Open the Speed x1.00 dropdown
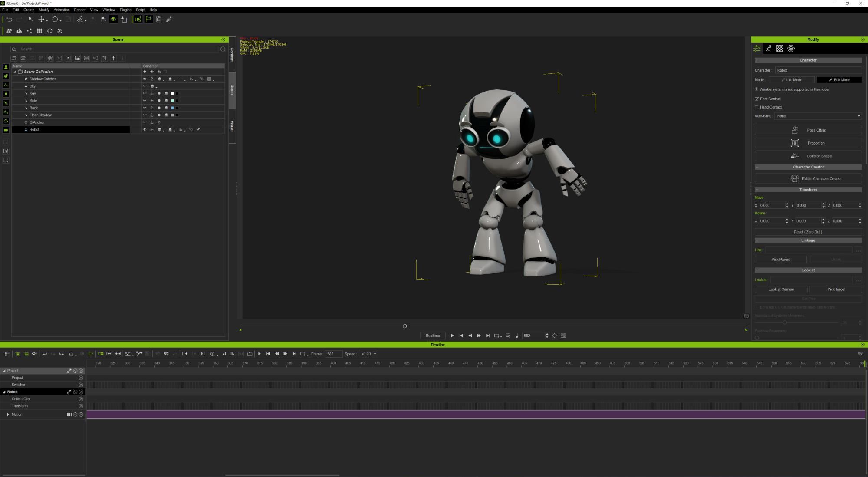This screenshot has height=477, width=868. point(368,354)
